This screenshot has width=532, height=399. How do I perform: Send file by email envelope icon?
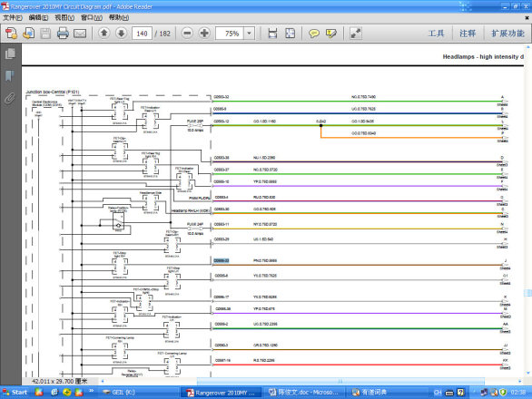point(80,34)
